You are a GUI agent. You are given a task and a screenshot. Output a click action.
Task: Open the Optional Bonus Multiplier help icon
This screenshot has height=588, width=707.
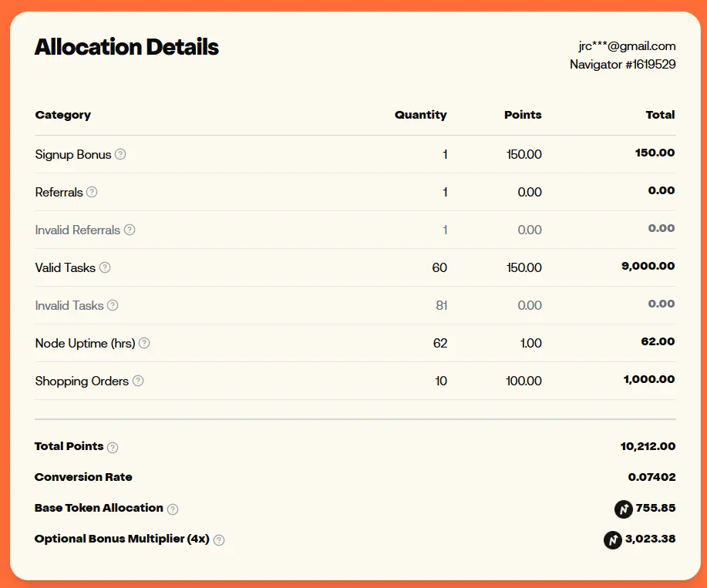pyautogui.click(x=219, y=539)
